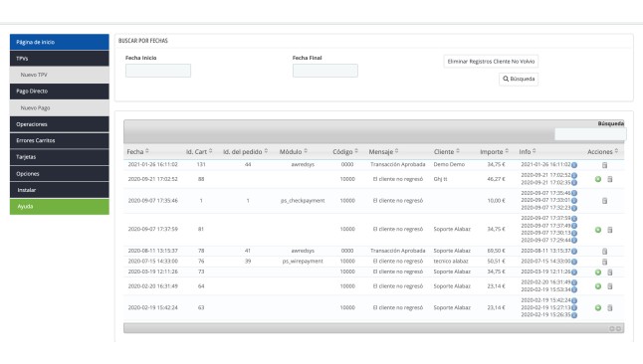The height and width of the screenshot is (364, 643).
Task: Click trash icon in ps_checkpayment row
Action: click(x=604, y=201)
